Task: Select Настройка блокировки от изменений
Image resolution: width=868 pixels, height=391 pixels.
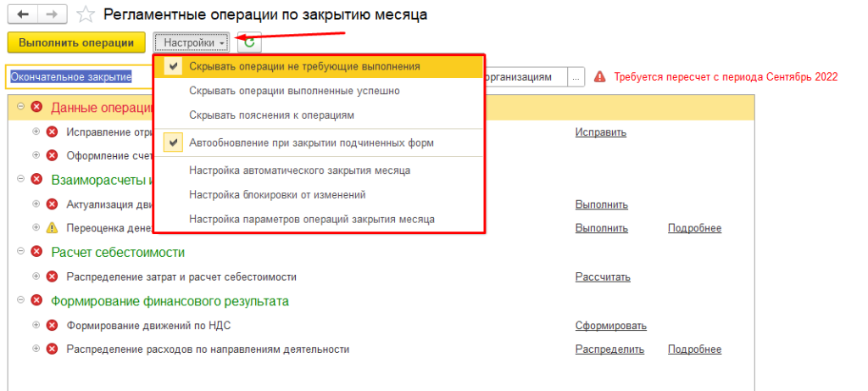Action: click(x=277, y=194)
